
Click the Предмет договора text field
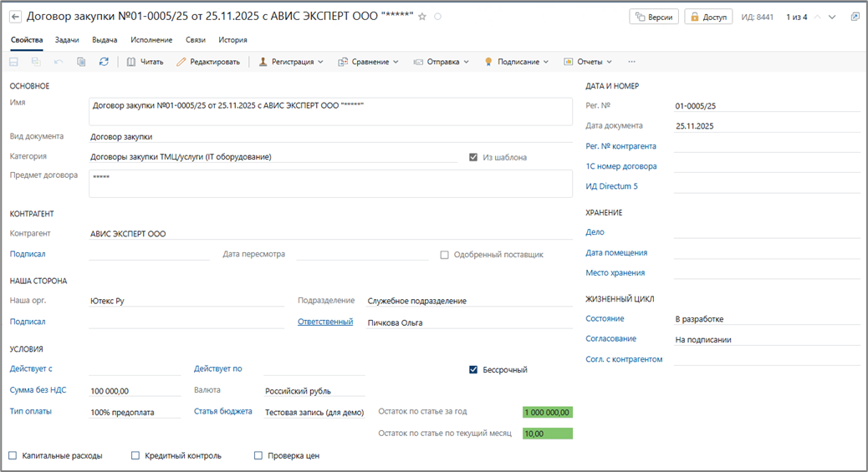(329, 184)
